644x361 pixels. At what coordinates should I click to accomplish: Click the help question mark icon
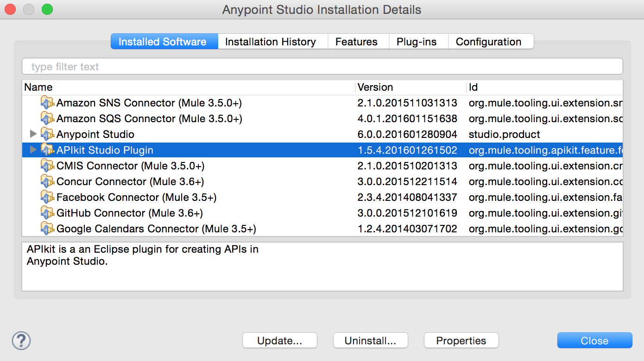(20, 341)
